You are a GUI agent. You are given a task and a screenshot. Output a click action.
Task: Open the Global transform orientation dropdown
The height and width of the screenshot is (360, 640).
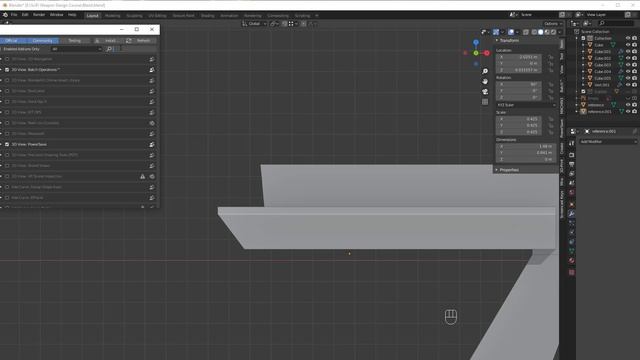coord(254,24)
